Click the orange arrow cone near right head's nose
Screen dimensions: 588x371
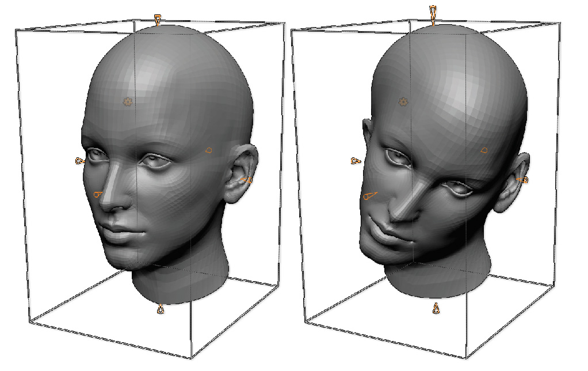[369, 196]
